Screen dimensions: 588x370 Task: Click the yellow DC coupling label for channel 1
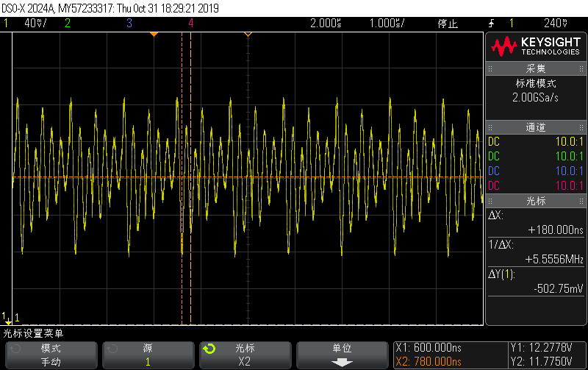(x=494, y=141)
